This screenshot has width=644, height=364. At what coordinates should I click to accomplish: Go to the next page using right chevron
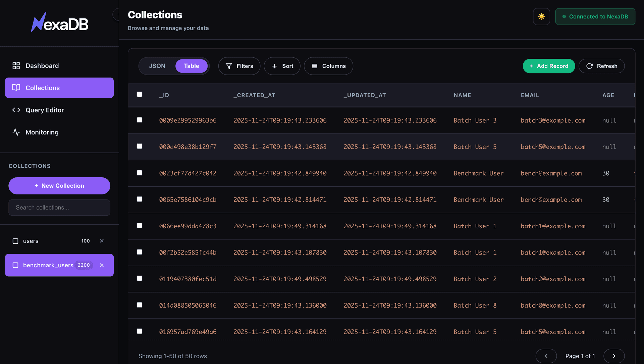click(x=614, y=356)
